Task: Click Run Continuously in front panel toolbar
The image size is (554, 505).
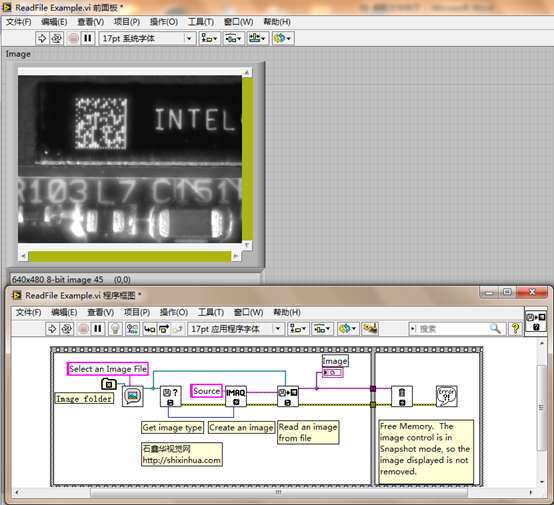Action: 57,38
